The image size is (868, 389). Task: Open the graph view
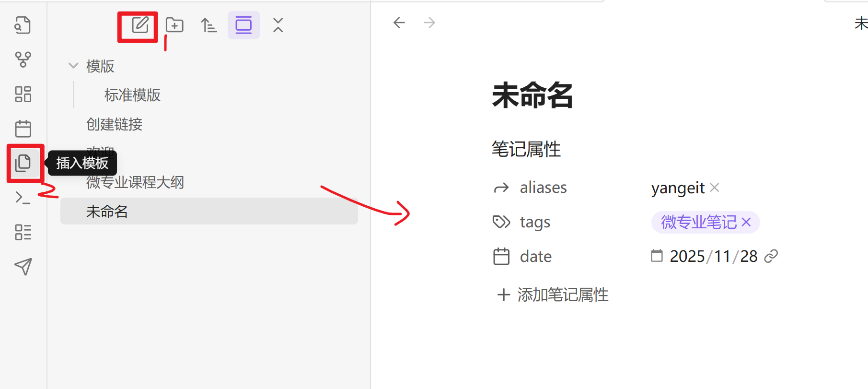[23, 59]
